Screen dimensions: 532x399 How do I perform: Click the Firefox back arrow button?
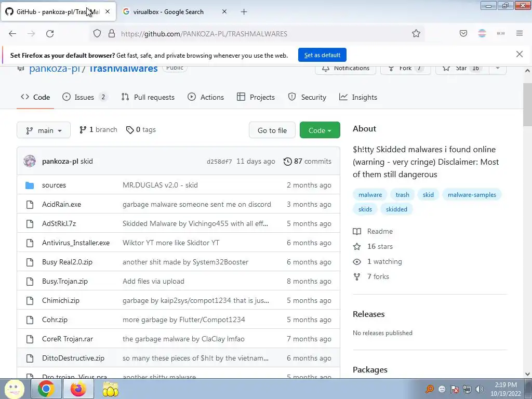tap(12, 34)
